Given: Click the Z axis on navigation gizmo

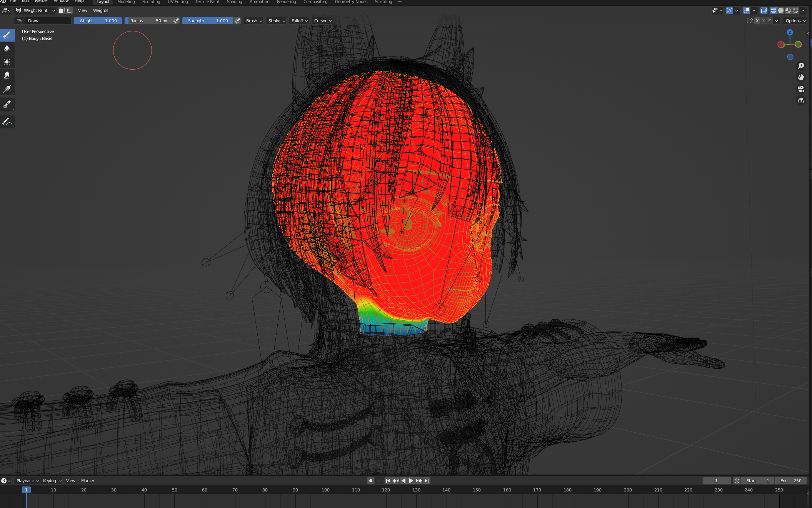Looking at the screenshot, I should 790,33.
